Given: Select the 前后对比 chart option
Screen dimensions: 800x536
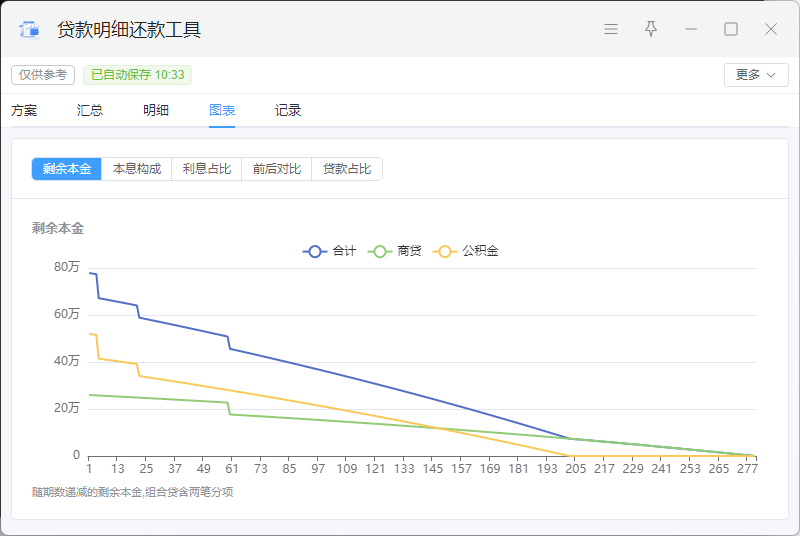Looking at the screenshot, I should pos(277,169).
